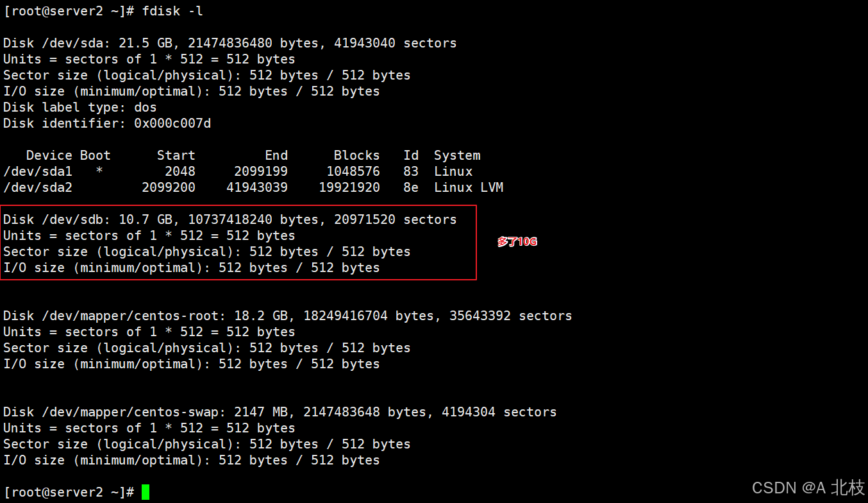Click the Sector size line in the centos-swap section

tap(207, 444)
